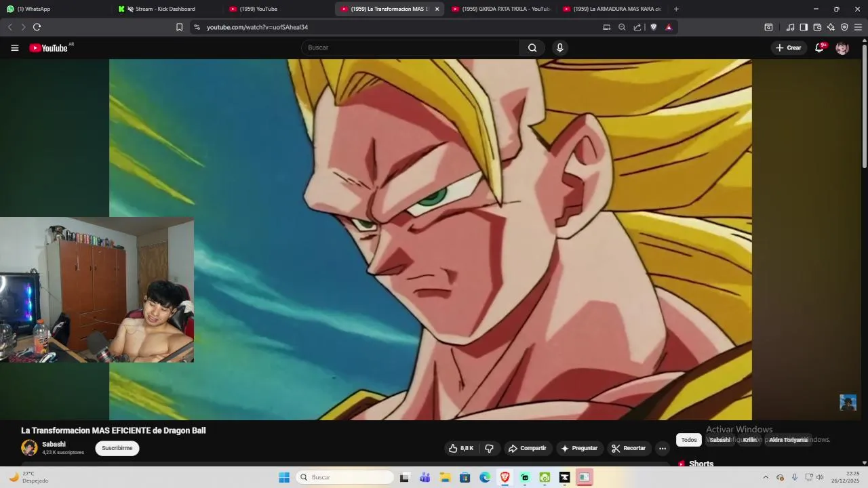Bookmark this page in the address bar

pos(179,27)
